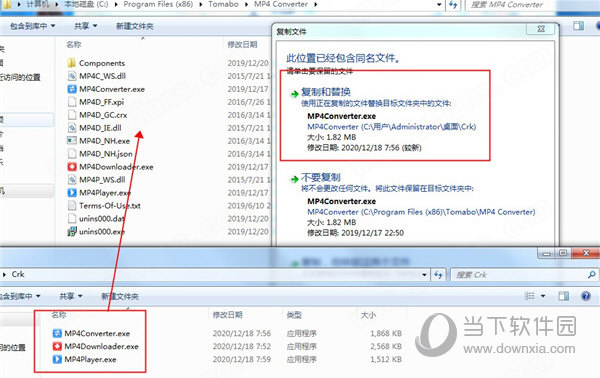Click the 2020/12/18 7:59 date cell
Screen dimensions: 600x378
(x=242, y=360)
